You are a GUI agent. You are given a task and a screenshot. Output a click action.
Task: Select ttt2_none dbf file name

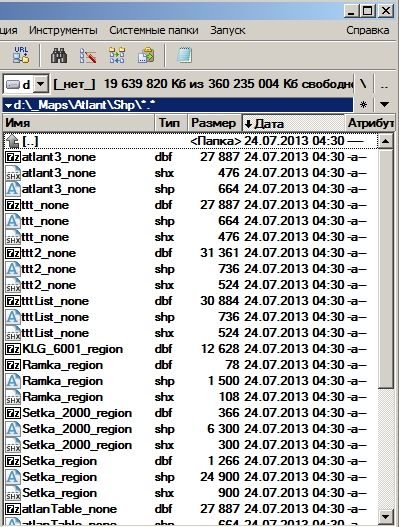49,253
